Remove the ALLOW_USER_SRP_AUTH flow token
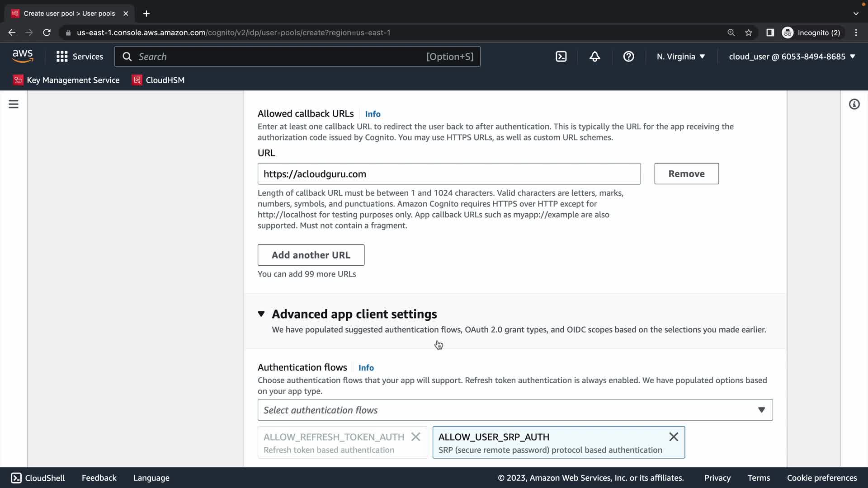868x488 pixels. point(673,437)
